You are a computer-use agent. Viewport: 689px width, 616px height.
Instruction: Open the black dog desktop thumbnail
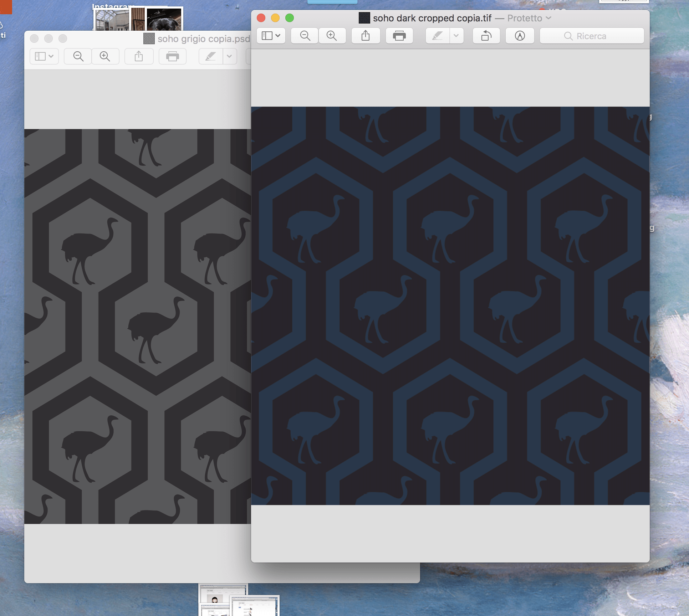tap(164, 19)
